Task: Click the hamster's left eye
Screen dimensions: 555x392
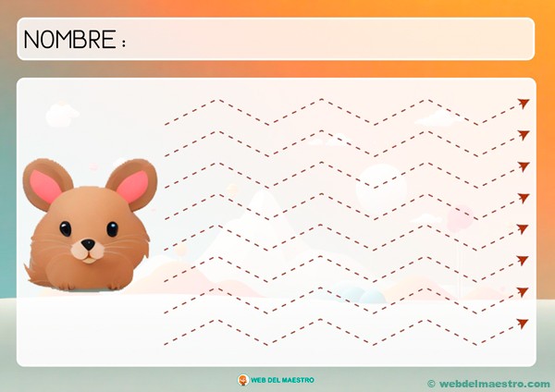Action: [66, 230]
